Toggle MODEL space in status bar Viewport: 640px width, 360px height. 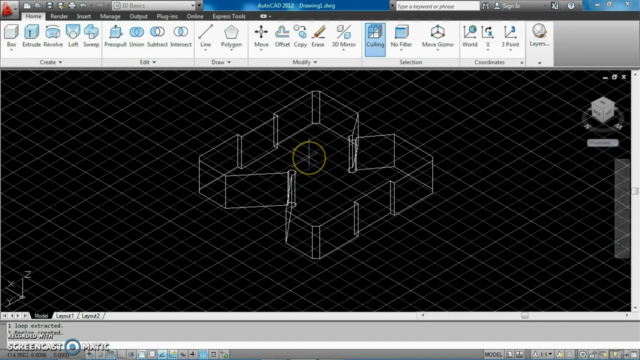coord(493,354)
